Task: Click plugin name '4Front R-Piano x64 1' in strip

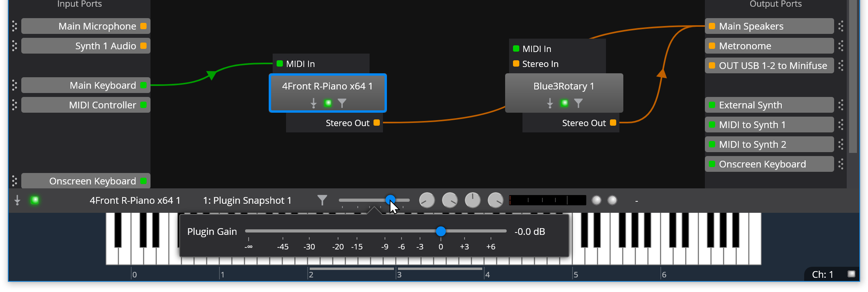Action: pyautogui.click(x=135, y=201)
